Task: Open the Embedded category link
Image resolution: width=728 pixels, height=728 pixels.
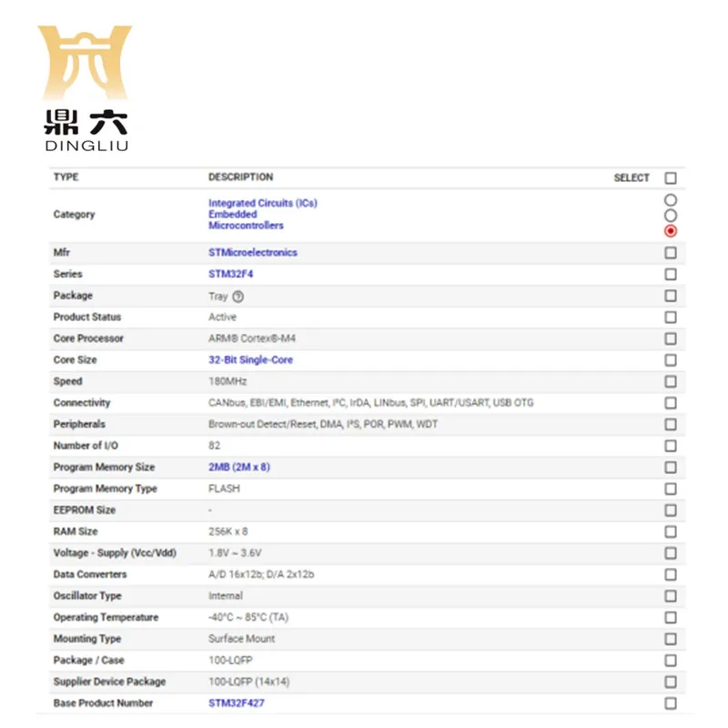Action: (x=233, y=214)
